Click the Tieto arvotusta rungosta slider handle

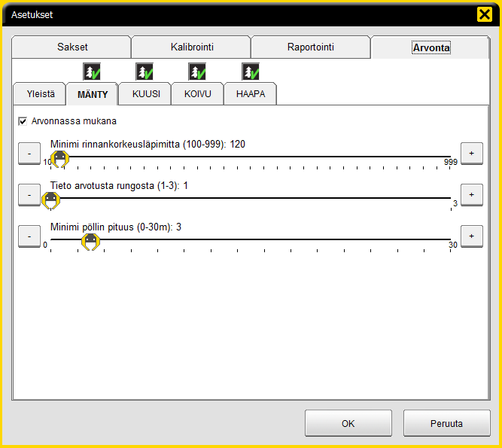[50, 200]
